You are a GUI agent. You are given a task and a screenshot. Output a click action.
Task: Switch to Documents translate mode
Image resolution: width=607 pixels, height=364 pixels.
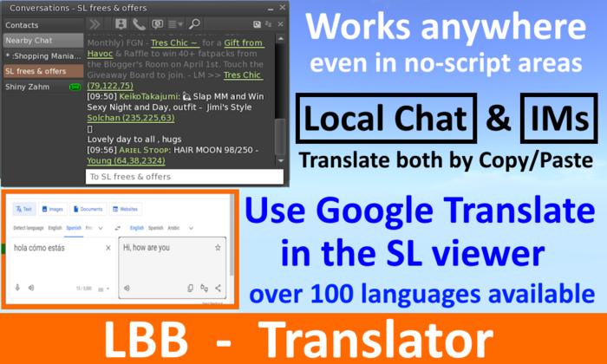[88, 209]
